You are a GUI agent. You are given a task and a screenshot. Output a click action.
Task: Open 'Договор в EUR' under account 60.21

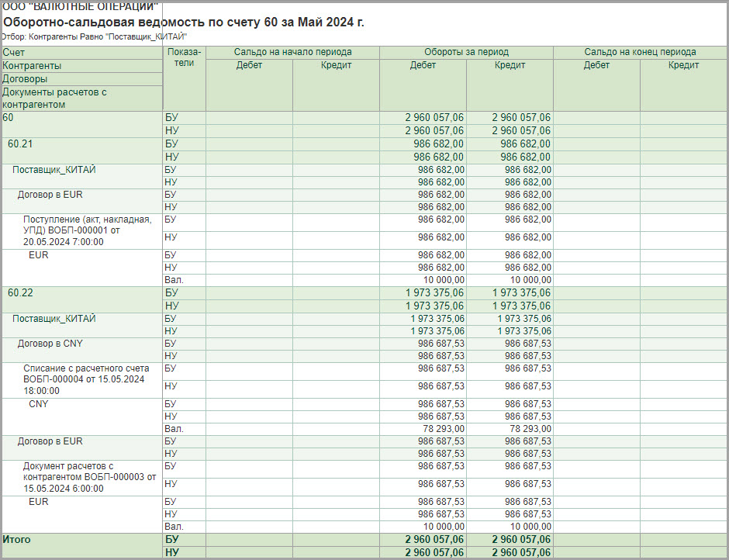(50, 195)
